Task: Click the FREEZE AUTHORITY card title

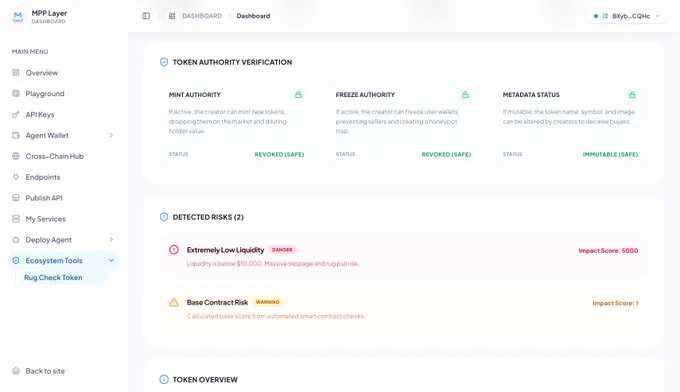Action: (365, 95)
